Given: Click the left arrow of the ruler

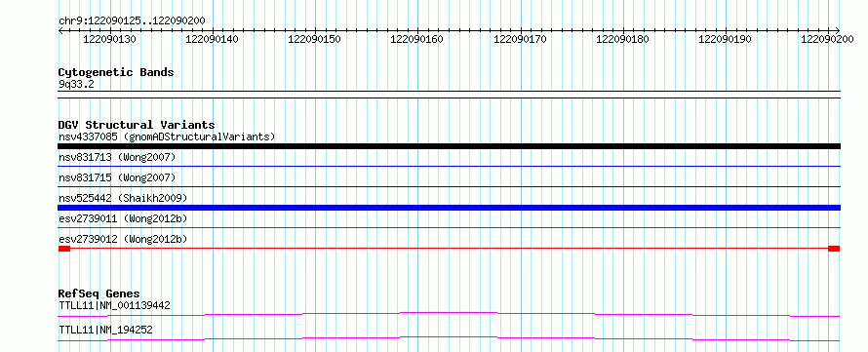Looking at the screenshot, I should coord(60,30).
